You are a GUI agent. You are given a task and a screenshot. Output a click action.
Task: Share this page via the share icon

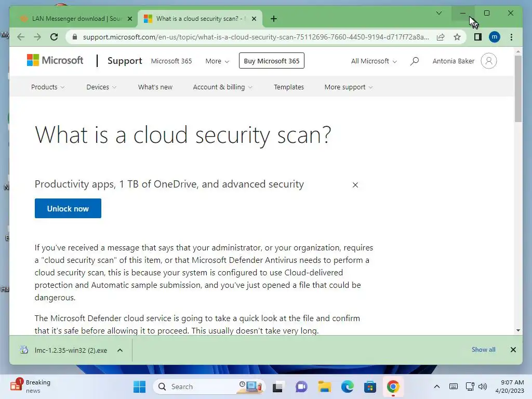point(441,37)
